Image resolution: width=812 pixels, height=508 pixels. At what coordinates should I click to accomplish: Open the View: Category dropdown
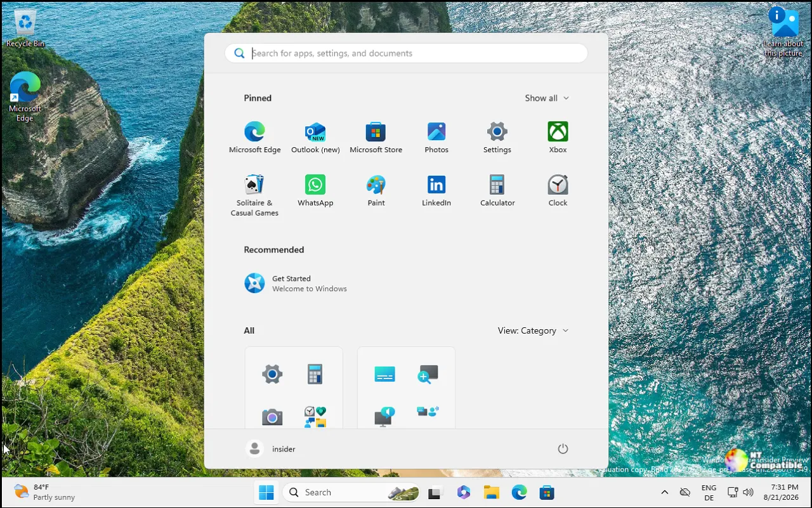tap(533, 330)
